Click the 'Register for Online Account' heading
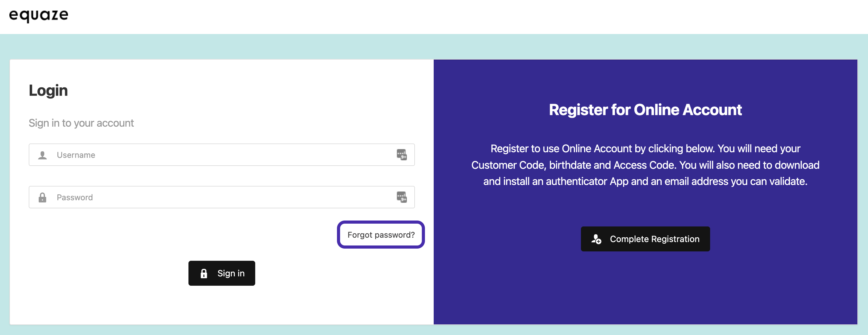Image resolution: width=868 pixels, height=335 pixels. [645, 110]
